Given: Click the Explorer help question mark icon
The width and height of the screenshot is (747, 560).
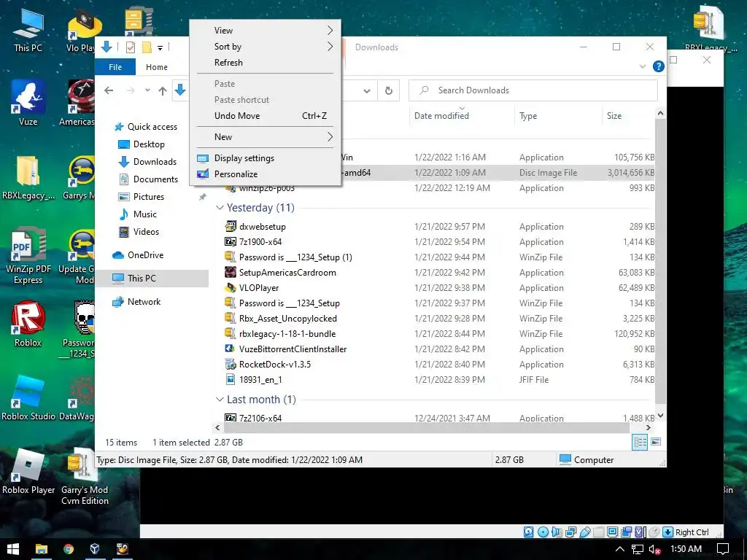Looking at the screenshot, I should [659, 66].
